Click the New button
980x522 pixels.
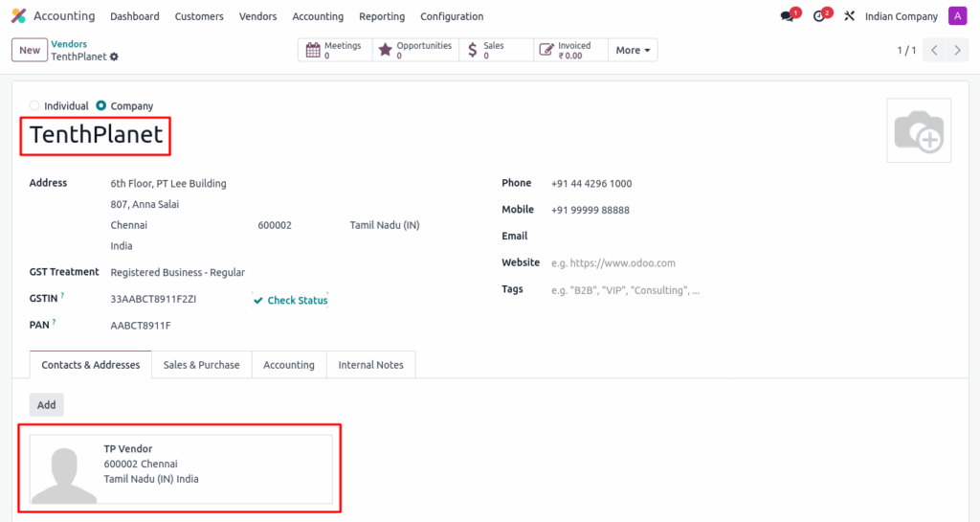(30, 50)
